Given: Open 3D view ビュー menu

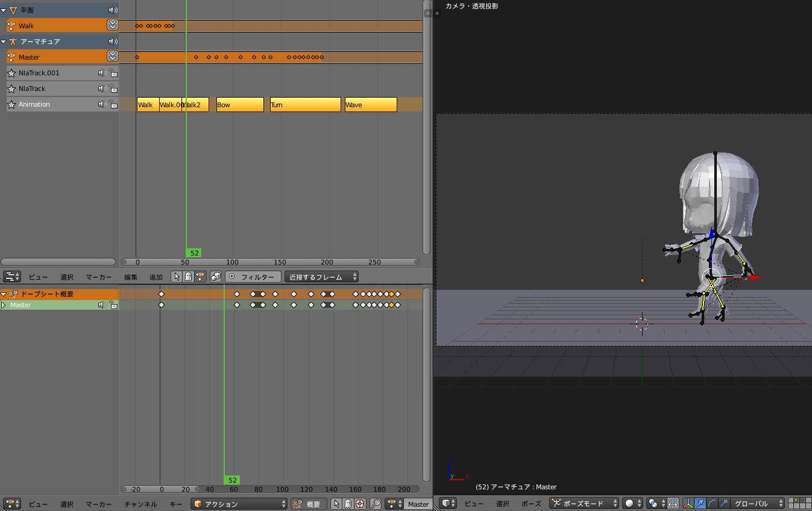Looking at the screenshot, I should pyautogui.click(x=474, y=503).
